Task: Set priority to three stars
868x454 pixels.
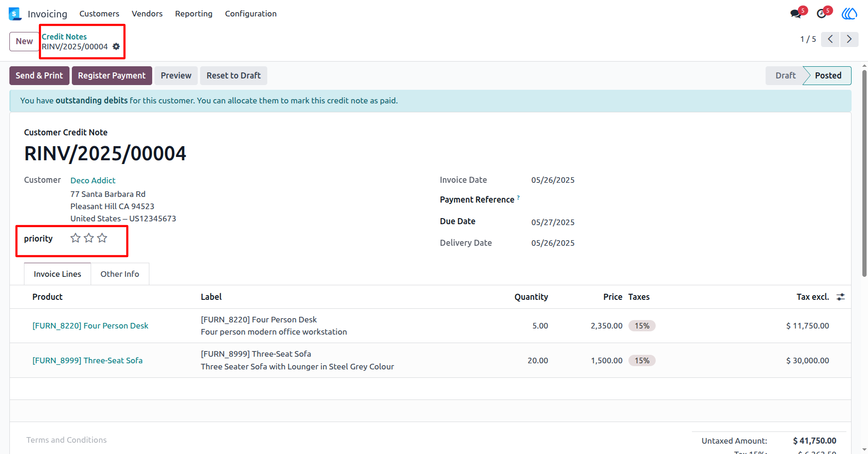Action: point(102,238)
